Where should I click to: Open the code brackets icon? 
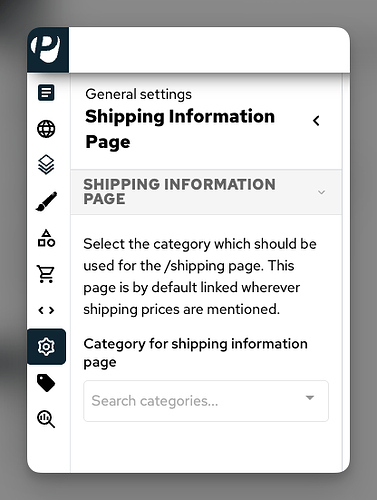coord(46,310)
